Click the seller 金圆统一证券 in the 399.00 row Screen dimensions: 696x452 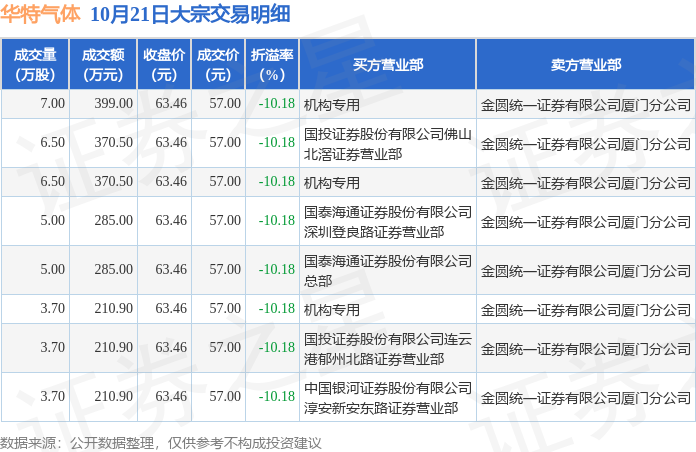pyautogui.click(x=585, y=105)
